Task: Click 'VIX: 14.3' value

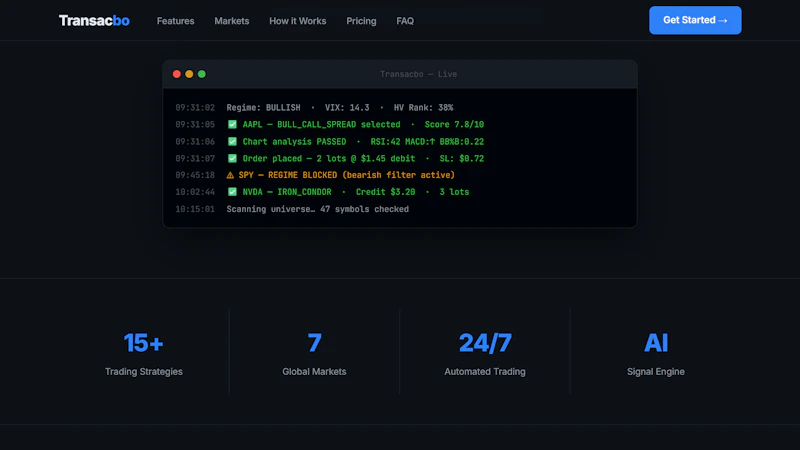Action: click(x=347, y=108)
